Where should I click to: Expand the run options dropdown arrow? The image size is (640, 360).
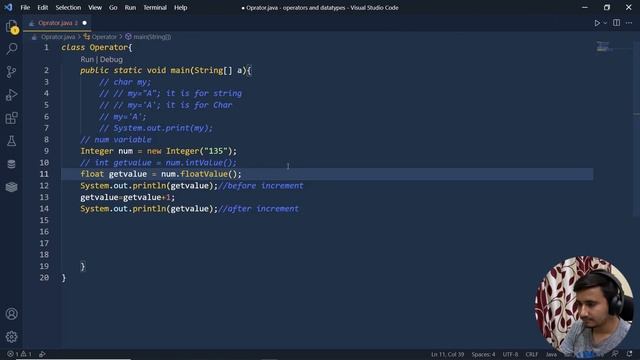(x=605, y=23)
